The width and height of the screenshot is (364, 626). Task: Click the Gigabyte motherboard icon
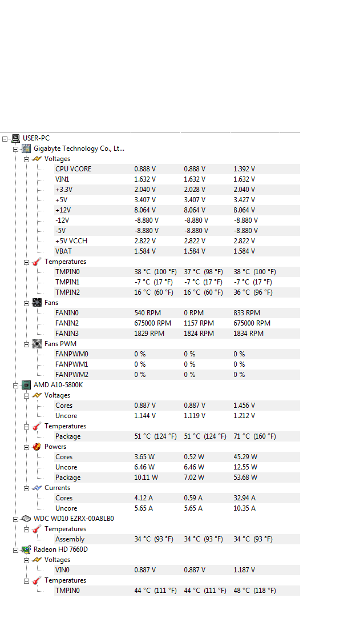[x=26, y=149]
